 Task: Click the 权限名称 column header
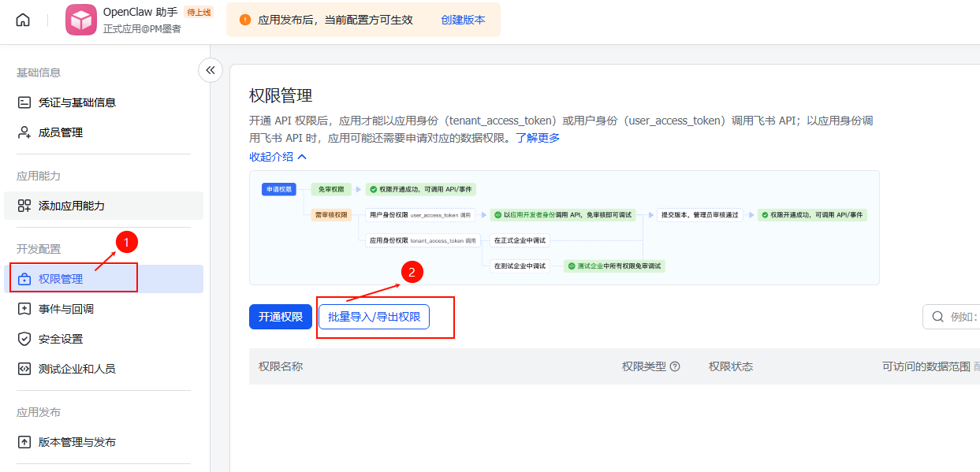click(281, 366)
